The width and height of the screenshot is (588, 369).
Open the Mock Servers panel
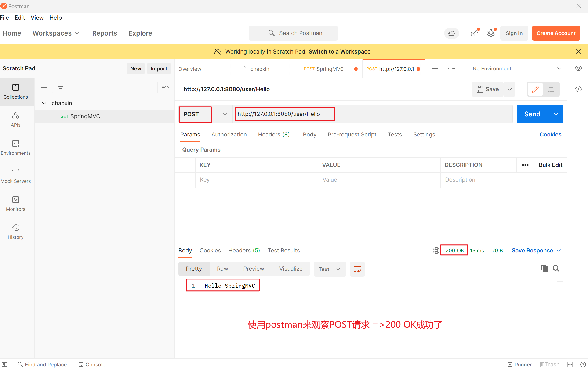[16, 176]
